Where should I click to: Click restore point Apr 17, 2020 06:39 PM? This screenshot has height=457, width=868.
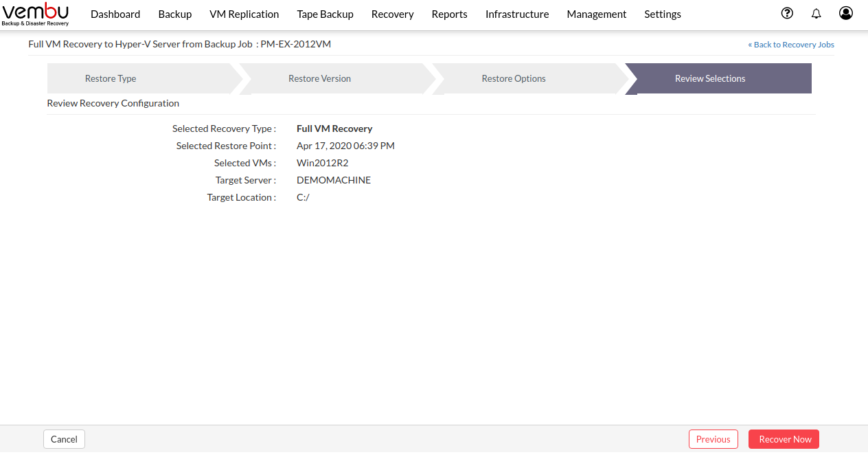pos(345,146)
